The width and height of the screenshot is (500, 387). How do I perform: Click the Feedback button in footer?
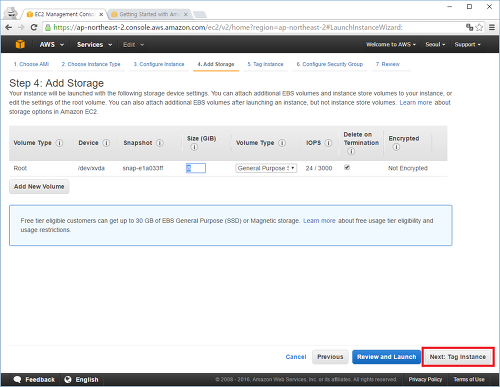34,379
